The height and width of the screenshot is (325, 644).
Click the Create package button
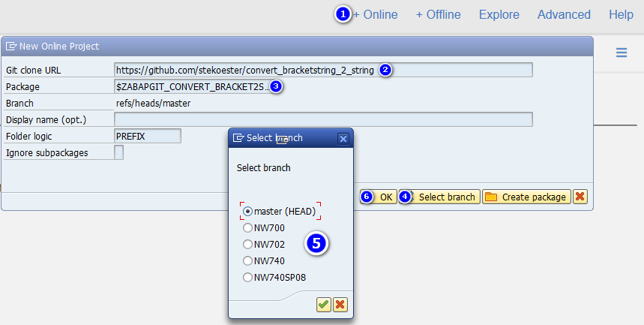click(526, 197)
